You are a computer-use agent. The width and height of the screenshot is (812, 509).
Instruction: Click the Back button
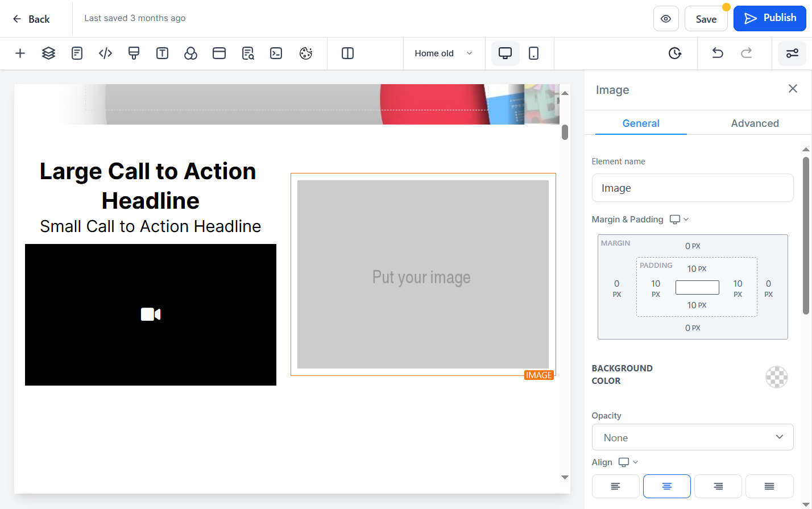(x=31, y=19)
